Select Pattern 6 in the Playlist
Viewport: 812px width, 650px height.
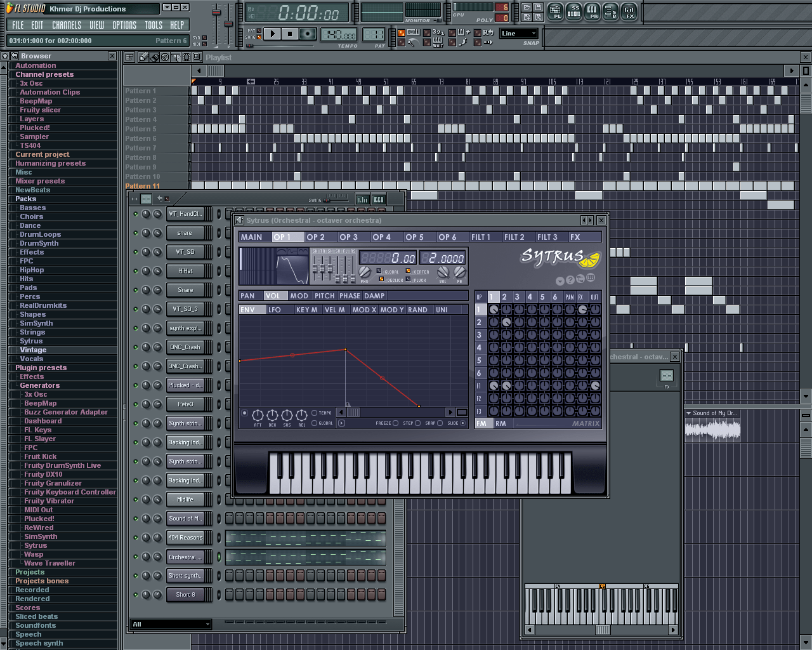[x=140, y=138]
